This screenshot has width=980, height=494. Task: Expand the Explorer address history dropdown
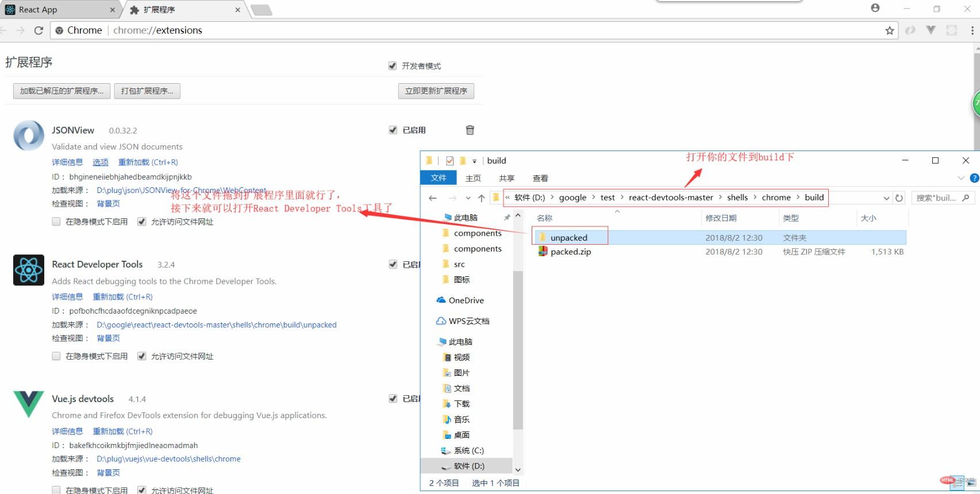coord(886,198)
